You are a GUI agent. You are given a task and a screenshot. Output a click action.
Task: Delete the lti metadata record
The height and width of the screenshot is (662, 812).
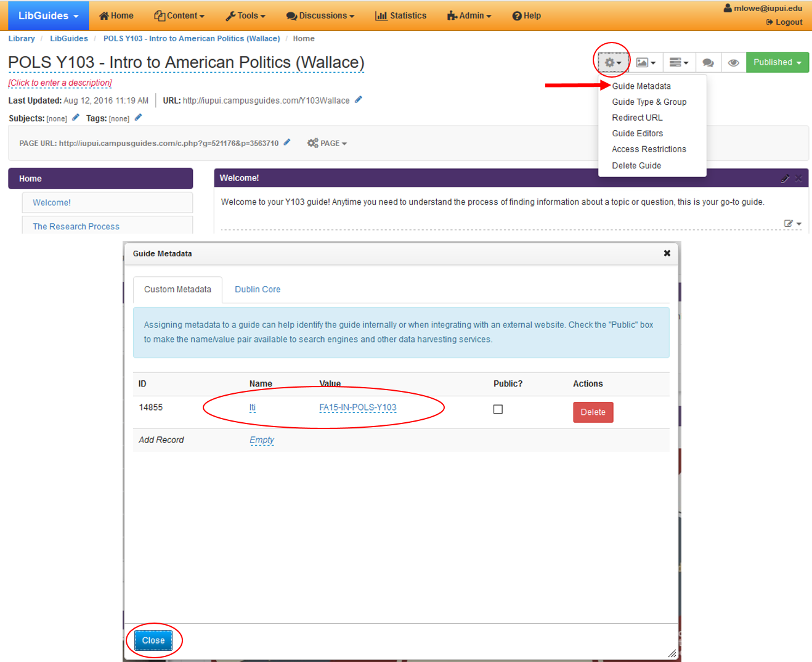tap(592, 412)
